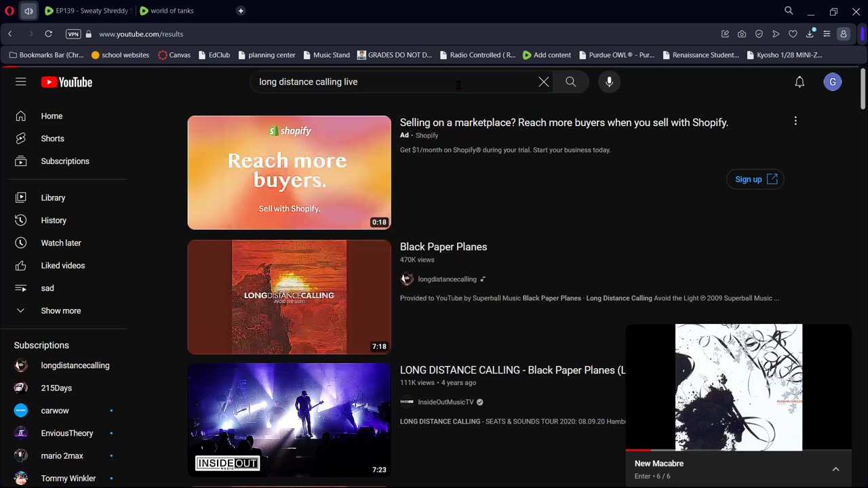Open the YouTube hamburger guide menu
Image resolution: width=868 pixels, height=488 pixels.
[x=21, y=82]
